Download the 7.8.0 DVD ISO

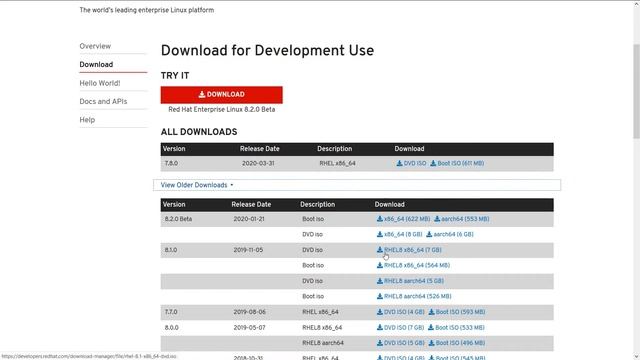411,163
